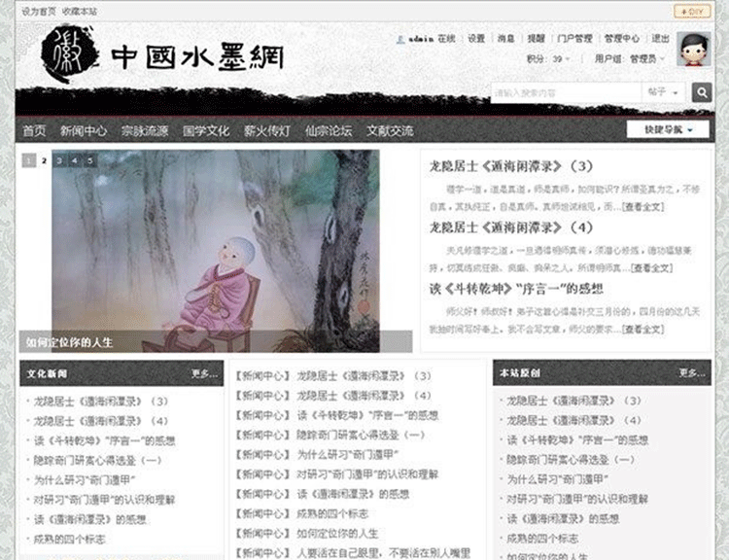Open the admin avatar picture
729x560 pixels.
[694, 49]
